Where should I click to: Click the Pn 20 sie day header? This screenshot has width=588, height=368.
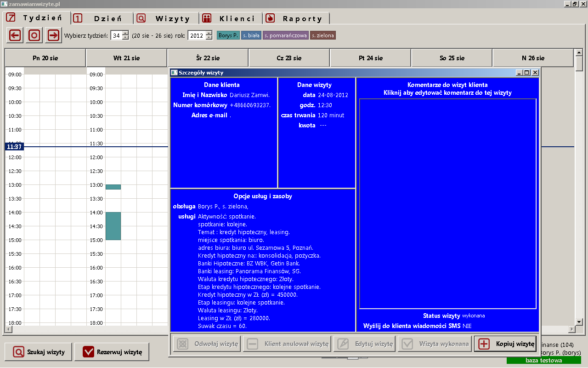[x=45, y=58]
